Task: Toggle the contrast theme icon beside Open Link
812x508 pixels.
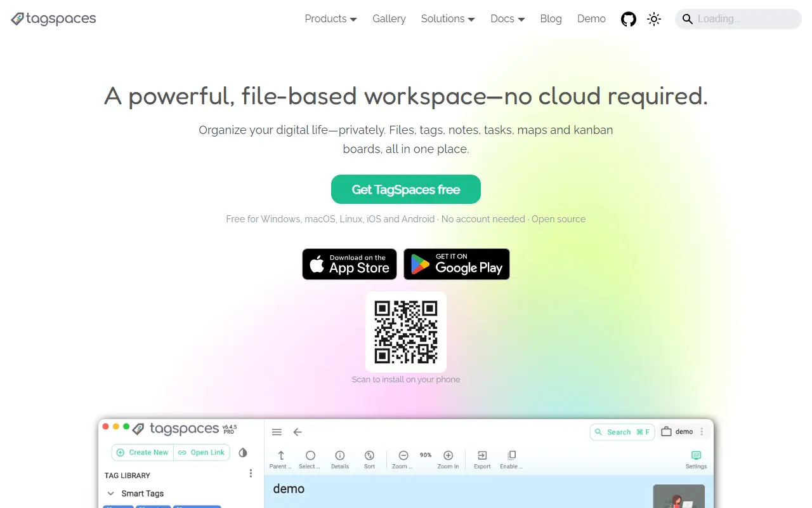Action: 243,453
